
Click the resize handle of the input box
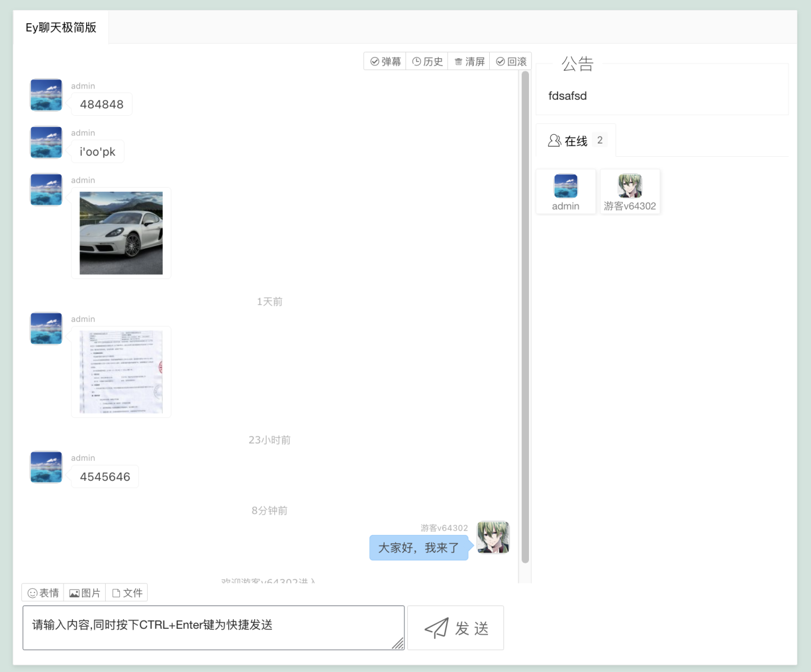coord(398,644)
